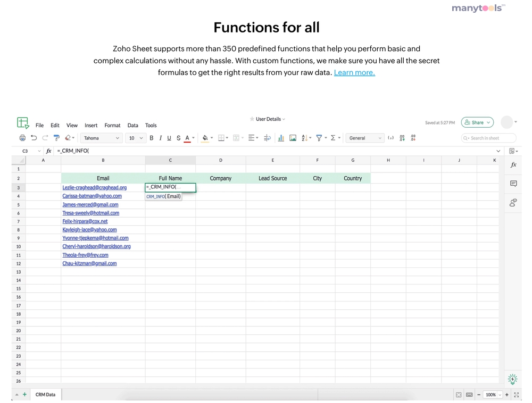Click the Filter funnel icon
Screen dimensions: 532x403
coord(319,138)
